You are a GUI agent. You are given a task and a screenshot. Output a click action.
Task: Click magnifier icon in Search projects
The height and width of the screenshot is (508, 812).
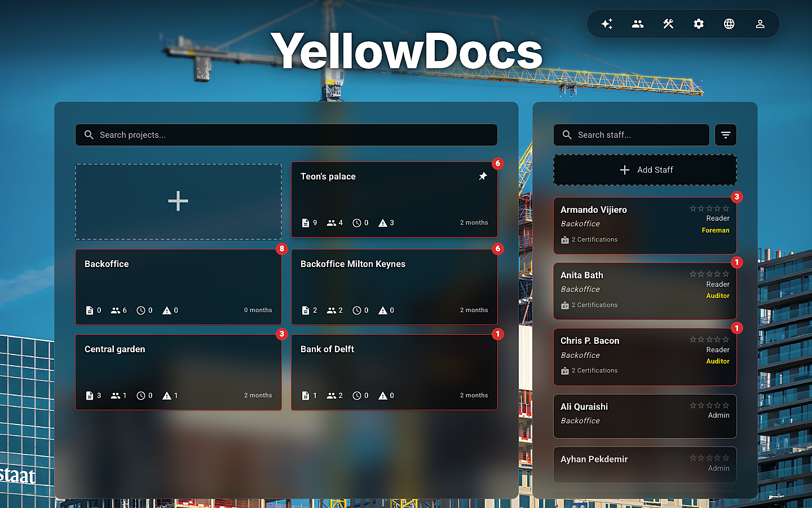[89, 135]
